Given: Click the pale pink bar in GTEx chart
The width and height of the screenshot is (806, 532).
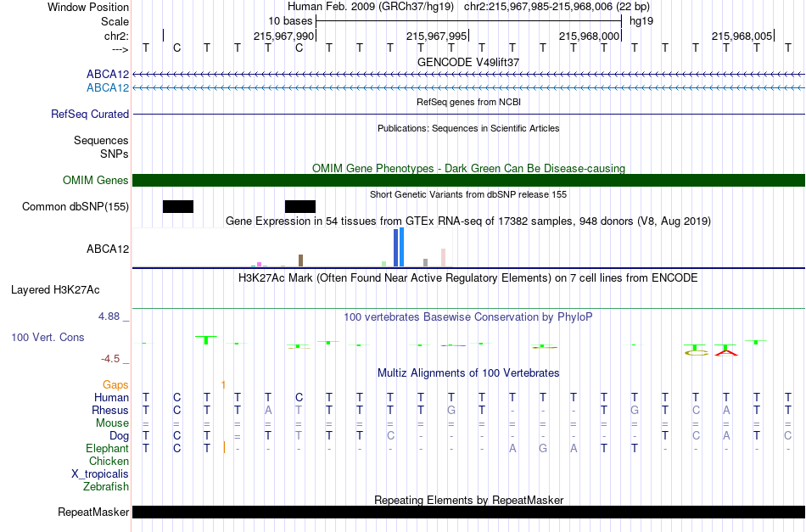Looking at the screenshot, I should [x=443, y=258].
